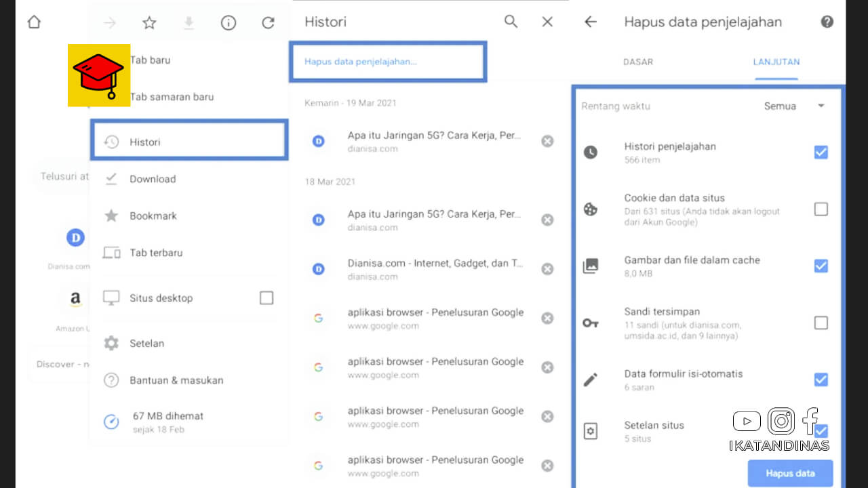Click the '566 item' count text
Screen dimensions: 868x488
[642, 160]
